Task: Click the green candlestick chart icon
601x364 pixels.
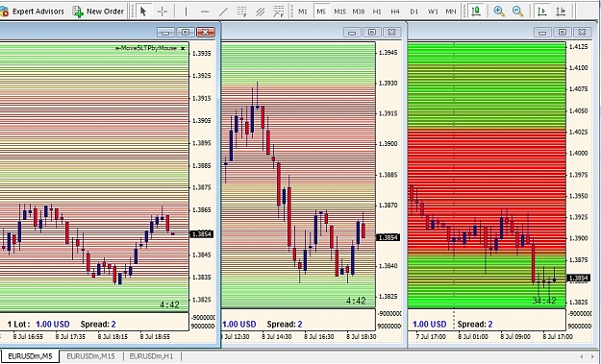Action: (476, 12)
